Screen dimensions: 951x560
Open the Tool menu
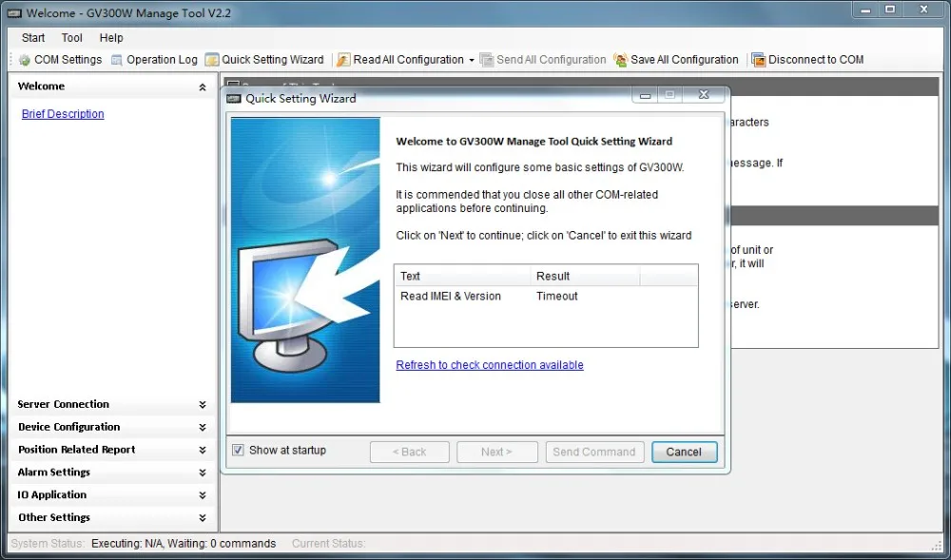pyautogui.click(x=70, y=37)
